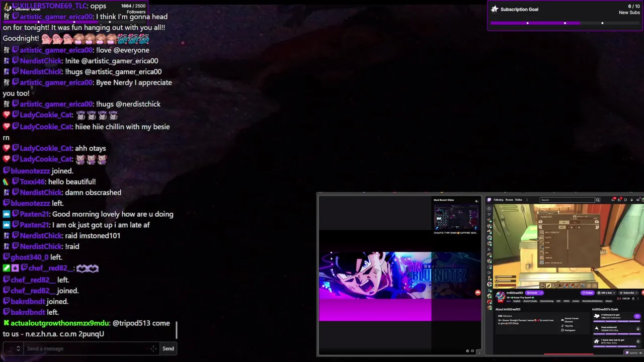Close the Most Recent Video panel
The width and height of the screenshot is (644, 362).
[476, 201]
